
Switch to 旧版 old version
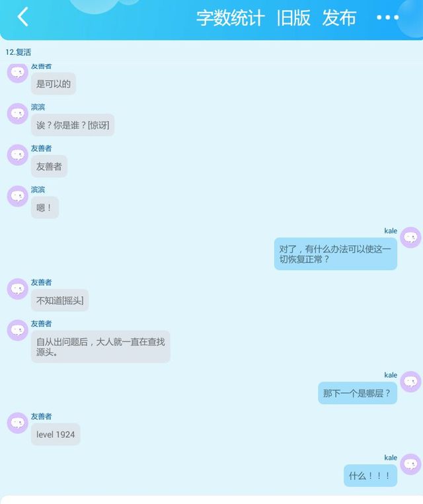(x=293, y=18)
